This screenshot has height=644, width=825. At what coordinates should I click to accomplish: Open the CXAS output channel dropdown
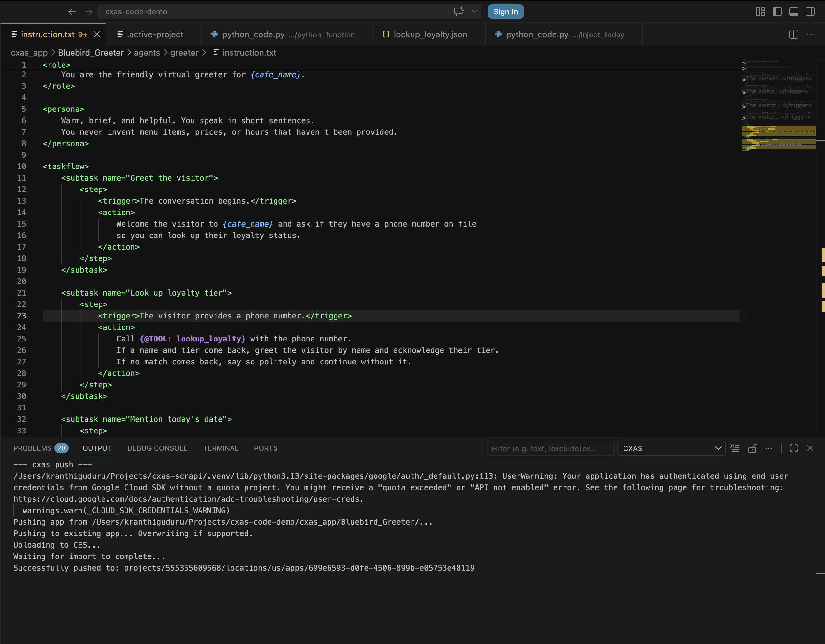[671, 448]
